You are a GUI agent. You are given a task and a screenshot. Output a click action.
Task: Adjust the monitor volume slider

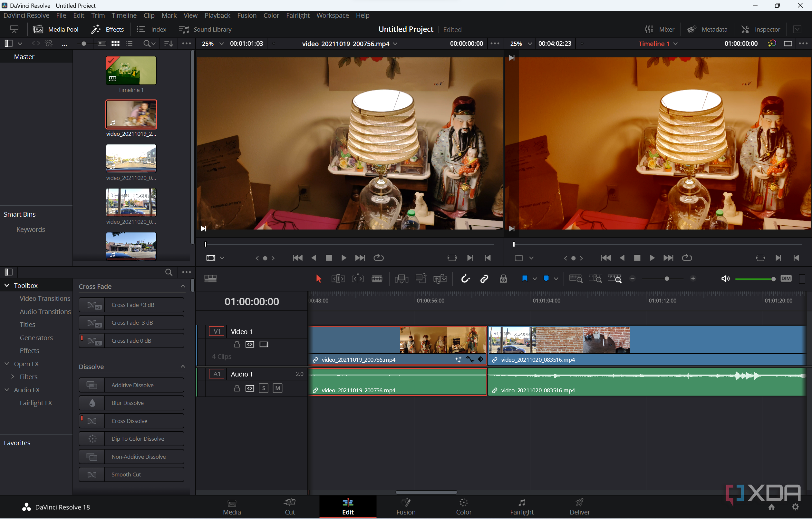click(755, 279)
